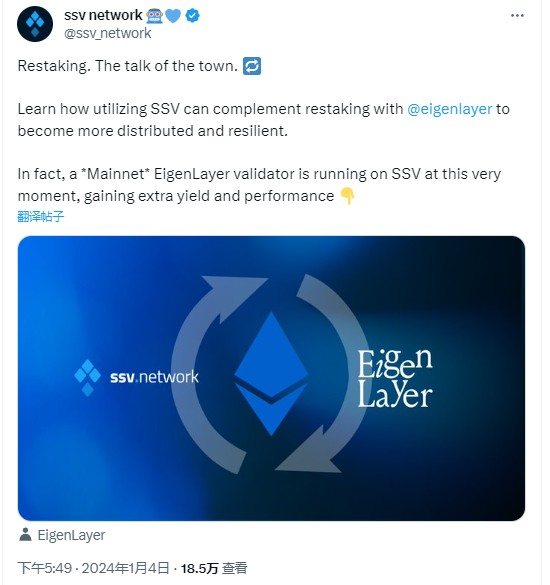Click 翻译帖子 translate post link
550x585 pixels.
pyautogui.click(x=41, y=216)
